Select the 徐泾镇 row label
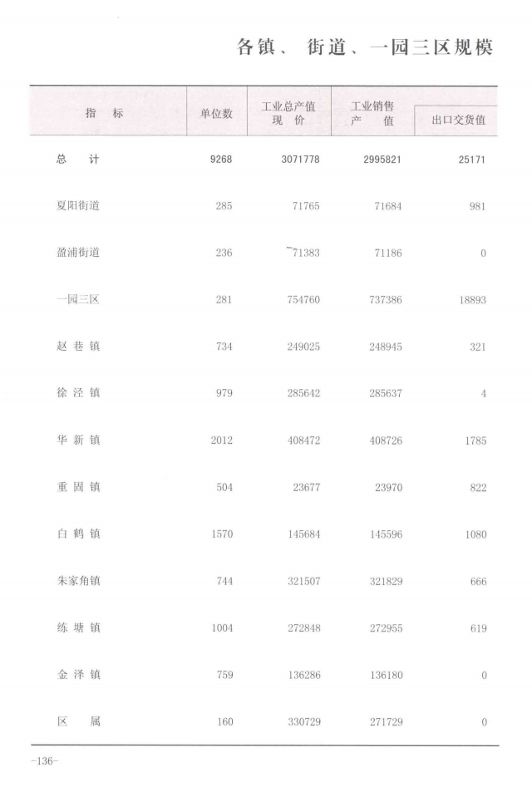This screenshot has height=787, width=532. point(77,393)
